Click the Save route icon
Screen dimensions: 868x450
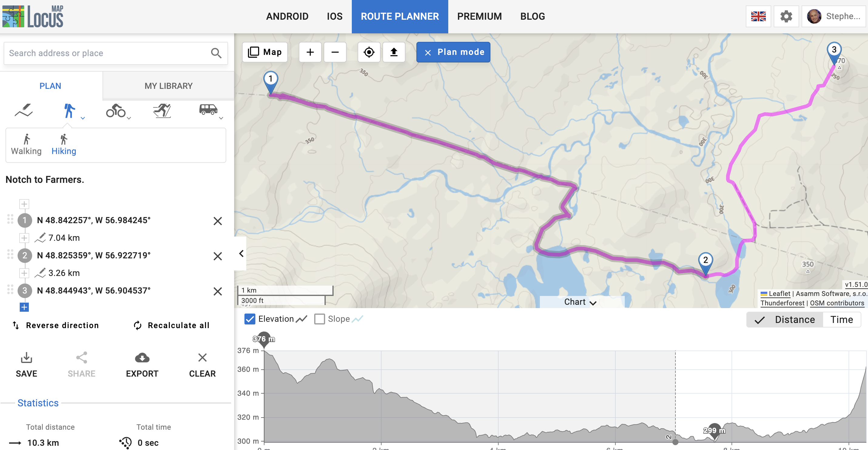pyautogui.click(x=26, y=358)
